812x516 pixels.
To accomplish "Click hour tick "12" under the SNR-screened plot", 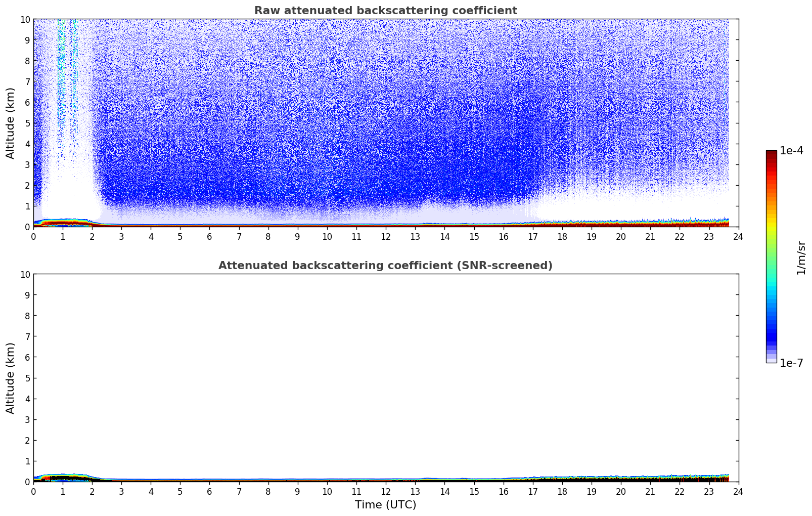I will click(x=386, y=491).
